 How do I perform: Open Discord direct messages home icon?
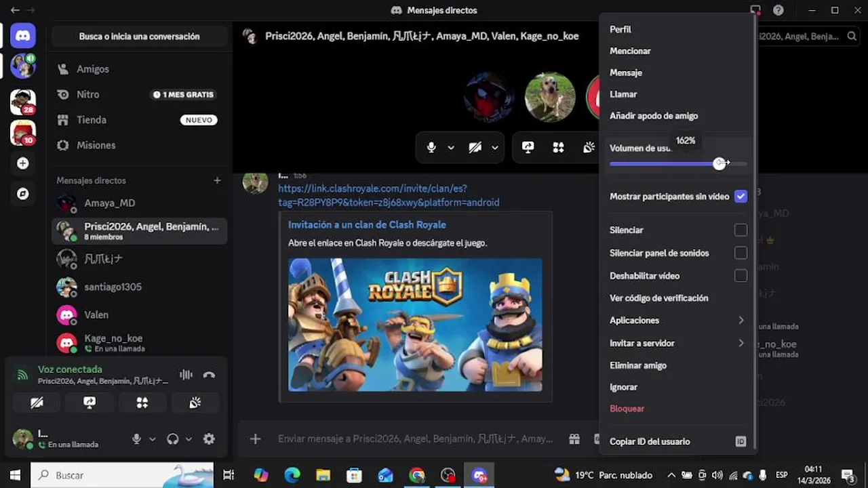23,35
